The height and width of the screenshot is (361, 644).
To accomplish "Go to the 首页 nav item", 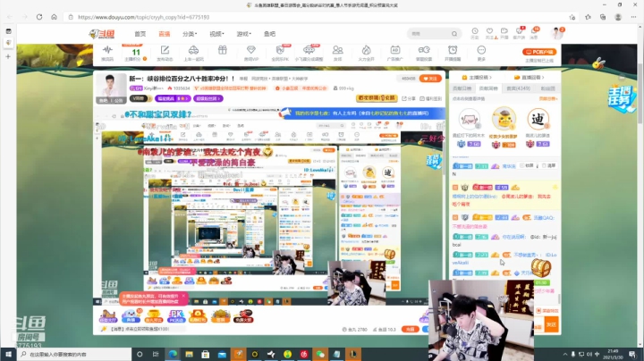I will click(140, 34).
